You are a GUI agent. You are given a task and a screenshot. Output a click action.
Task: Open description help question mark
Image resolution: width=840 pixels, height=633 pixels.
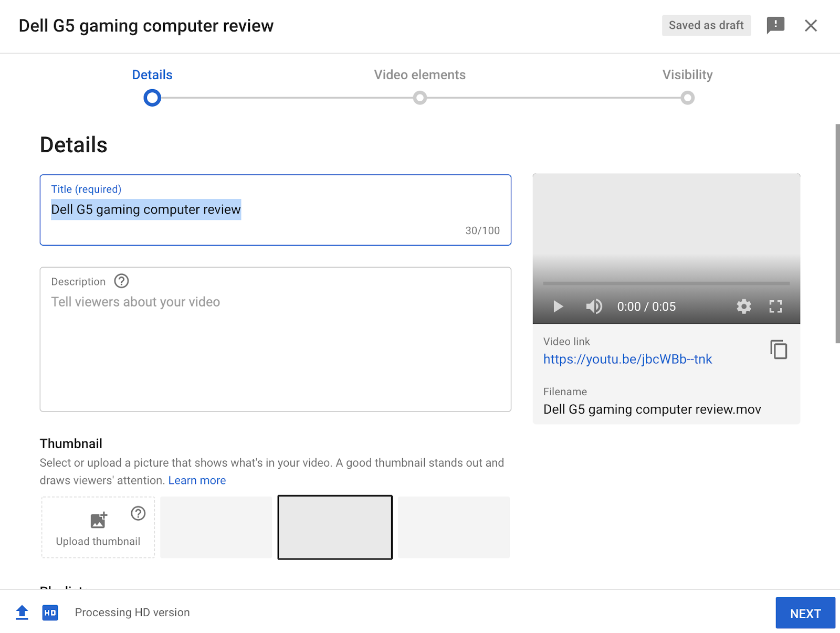121,281
